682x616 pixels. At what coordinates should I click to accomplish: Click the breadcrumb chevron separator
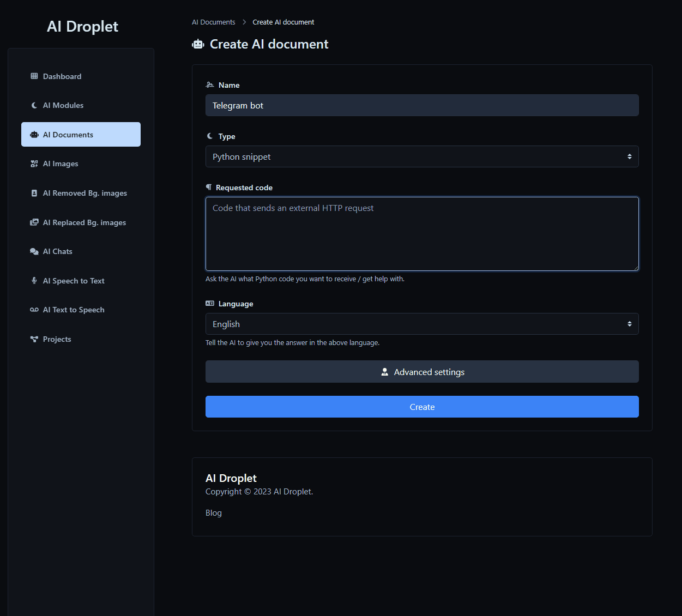244,22
